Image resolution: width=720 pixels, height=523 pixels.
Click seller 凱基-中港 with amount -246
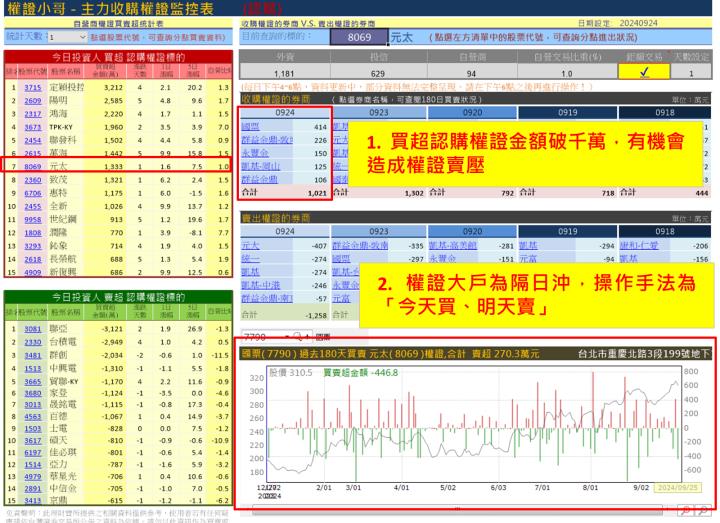(260, 286)
